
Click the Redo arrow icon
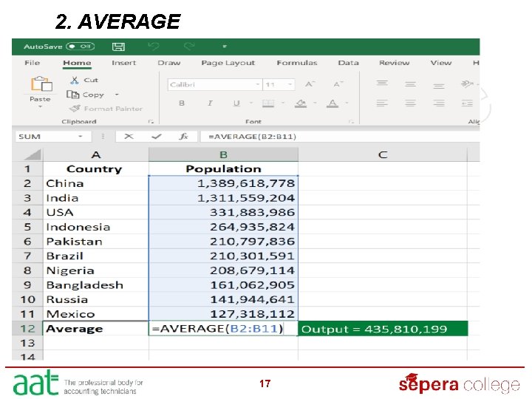189,46
